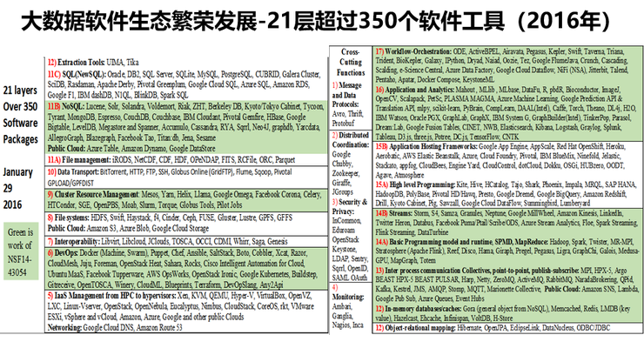Select 'Parquet' in the File management row
The height and width of the screenshot is (355, 644).
coord(285,159)
